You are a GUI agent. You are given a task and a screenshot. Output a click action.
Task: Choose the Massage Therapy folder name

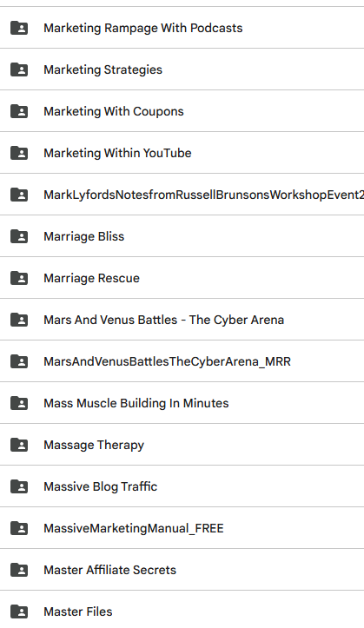[x=94, y=445]
